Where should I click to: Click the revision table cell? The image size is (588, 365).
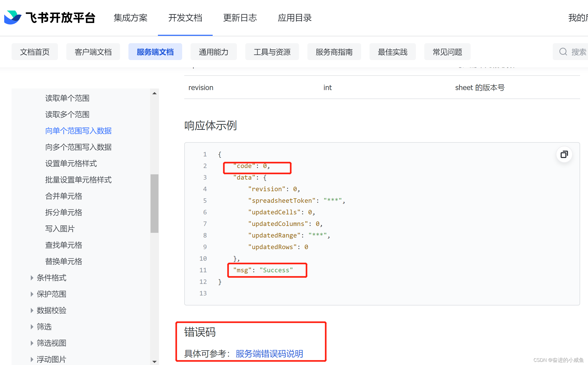click(x=201, y=87)
